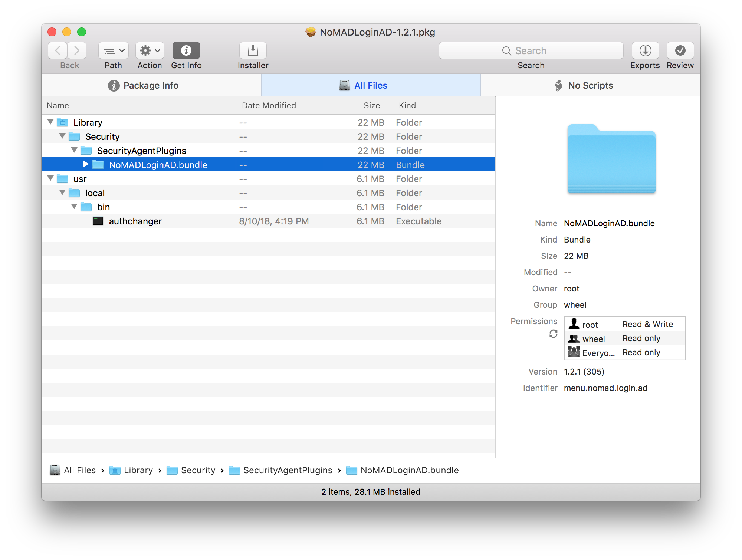Image resolution: width=742 pixels, height=560 pixels.
Task: Expand the NoMADLoginAD.bundle disclosure triangle
Action: click(x=86, y=164)
